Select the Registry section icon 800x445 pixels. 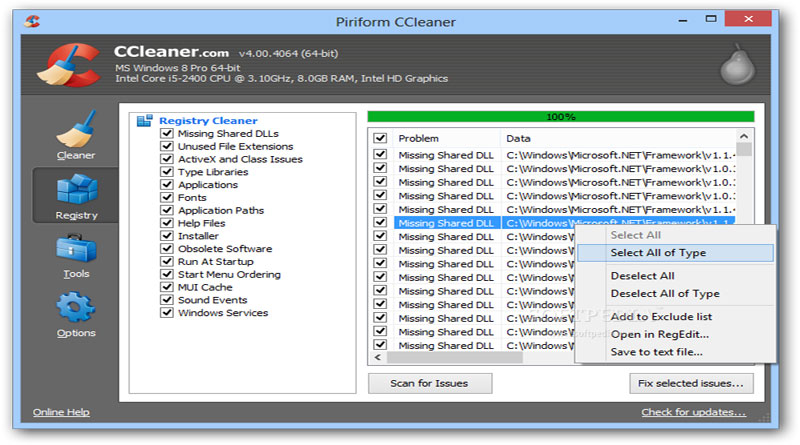[x=76, y=190]
